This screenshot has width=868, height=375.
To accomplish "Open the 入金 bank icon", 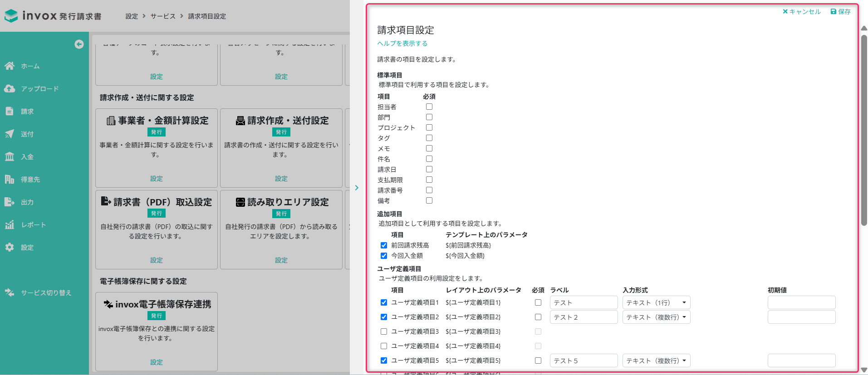I will (x=10, y=156).
